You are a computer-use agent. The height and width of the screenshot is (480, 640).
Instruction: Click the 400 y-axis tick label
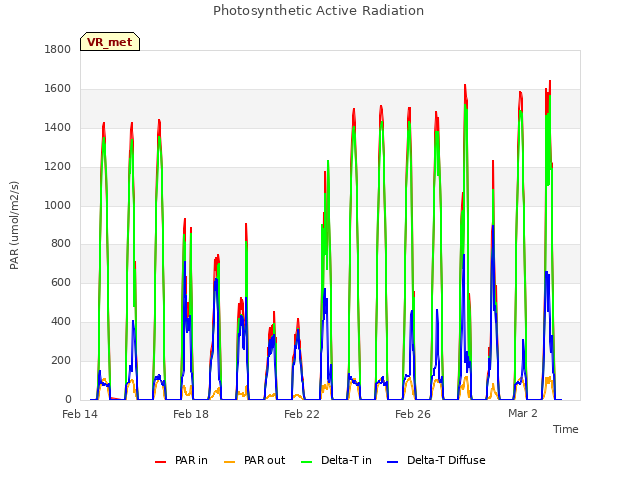tap(61, 322)
